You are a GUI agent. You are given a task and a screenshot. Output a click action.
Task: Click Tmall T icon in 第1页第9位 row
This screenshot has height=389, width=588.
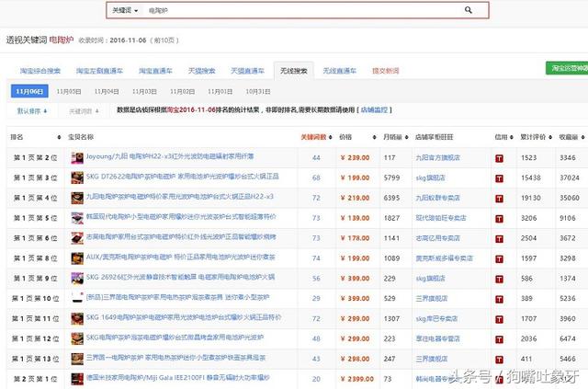[x=499, y=279]
